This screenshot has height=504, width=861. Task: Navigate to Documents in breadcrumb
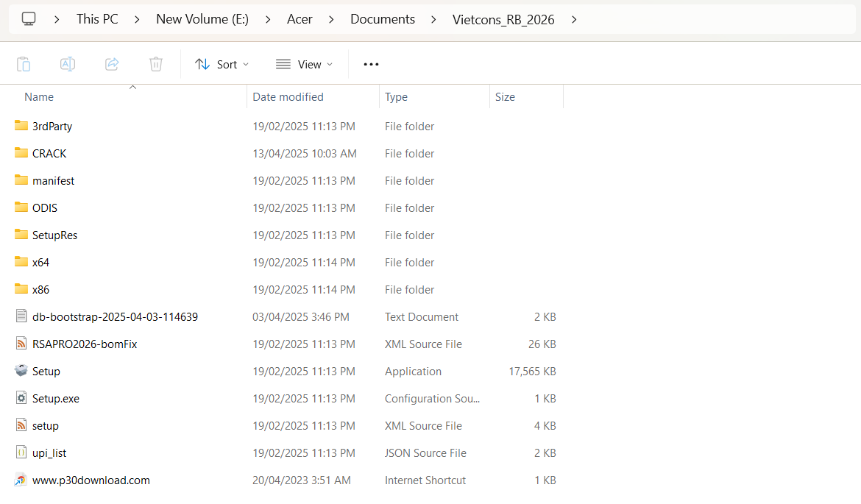pos(382,19)
